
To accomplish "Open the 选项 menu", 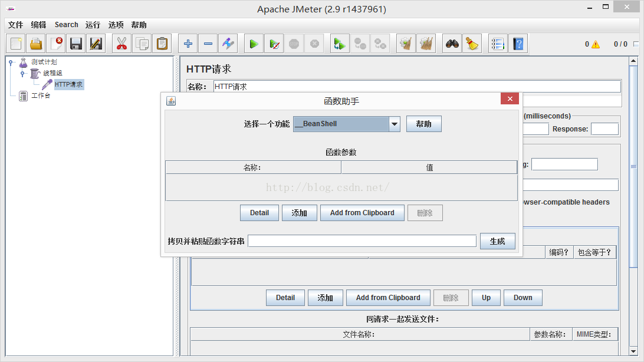I will pos(116,25).
